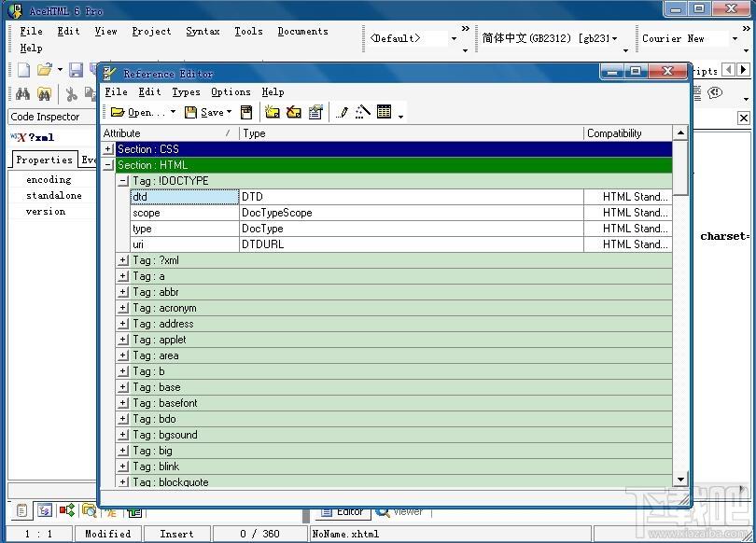Open the dropdown arrow beside AceHTML open folder
The height and width of the screenshot is (543, 756).
(60, 70)
